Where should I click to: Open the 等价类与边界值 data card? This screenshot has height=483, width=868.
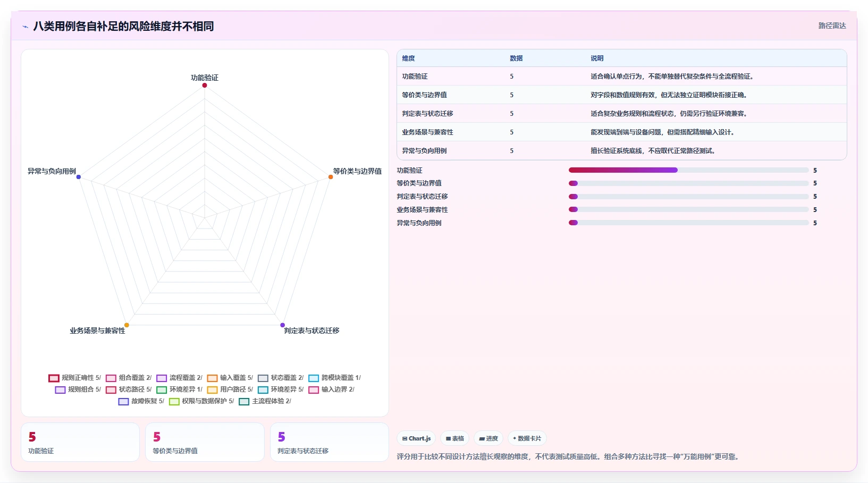pyautogui.click(x=205, y=442)
